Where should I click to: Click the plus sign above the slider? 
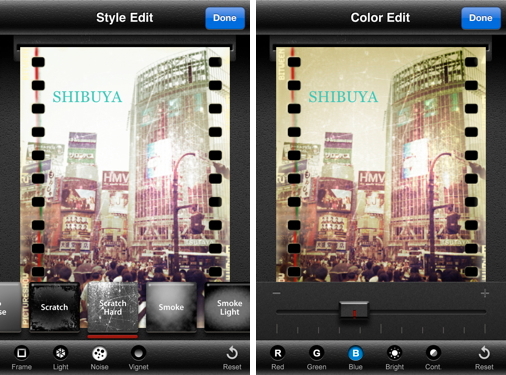[485, 293]
